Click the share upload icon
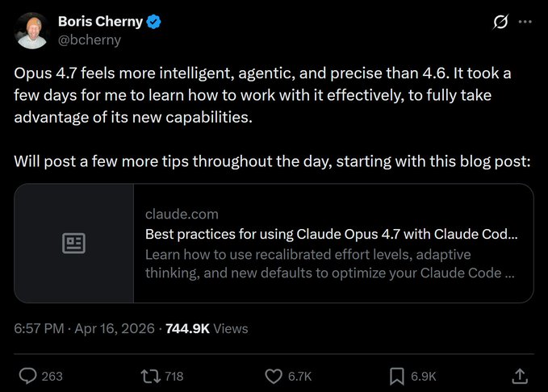This screenshot has width=548, height=392. pyautogui.click(x=520, y=377)
